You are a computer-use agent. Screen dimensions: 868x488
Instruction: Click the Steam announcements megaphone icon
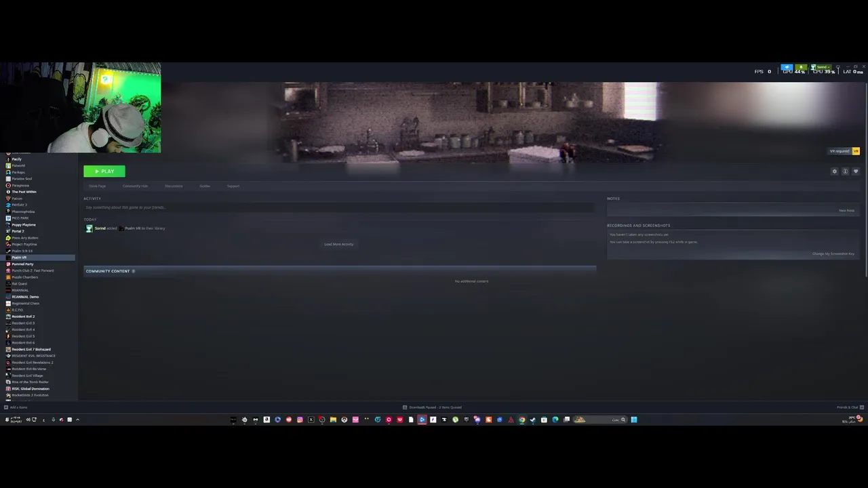coord(787,68)
